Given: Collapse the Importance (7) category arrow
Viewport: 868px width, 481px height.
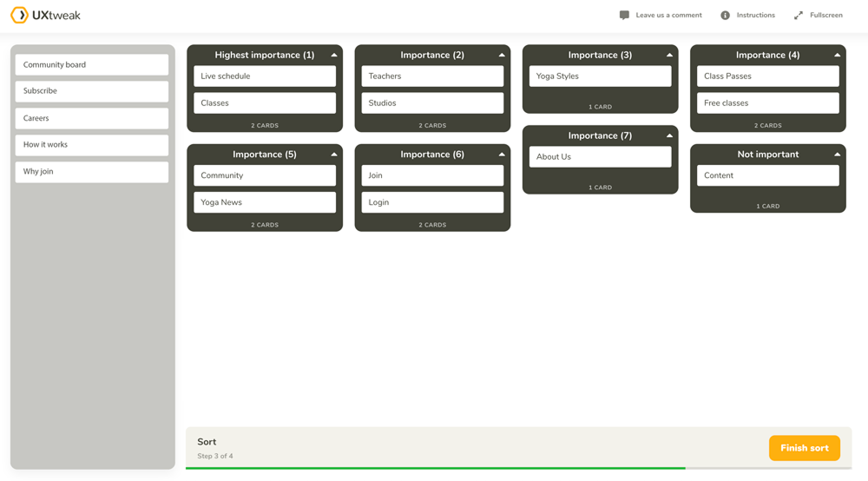Looking at the screenshot, I should coord(669,136).
